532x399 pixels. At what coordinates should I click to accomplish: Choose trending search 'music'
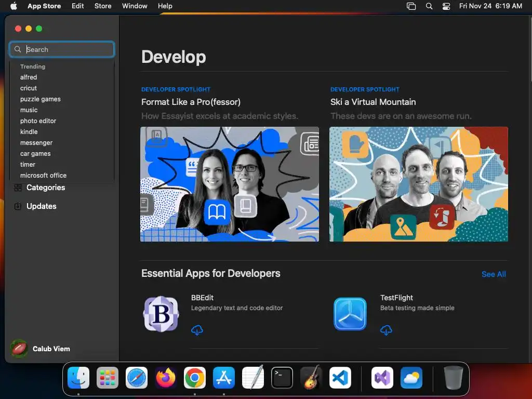click(29, 110)
